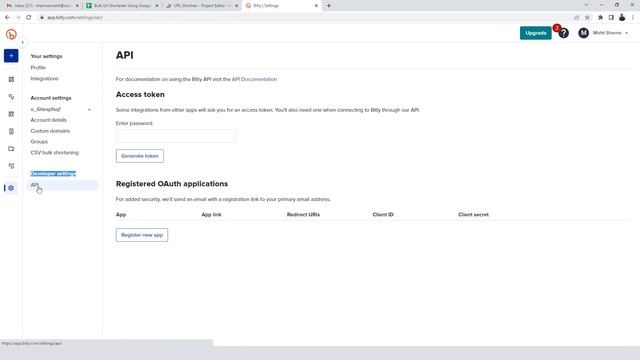640x360 pixels.
Task: Open Account details
Action: [x=49, y=120]
